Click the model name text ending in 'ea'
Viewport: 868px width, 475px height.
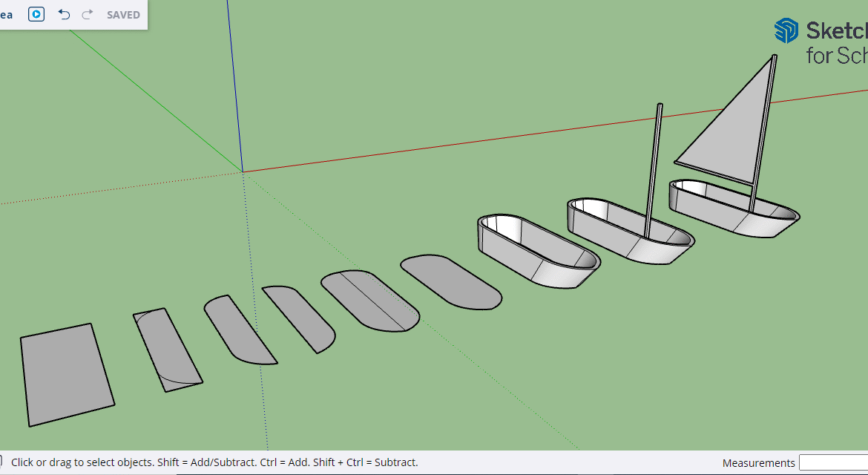(x=6, y=15)
